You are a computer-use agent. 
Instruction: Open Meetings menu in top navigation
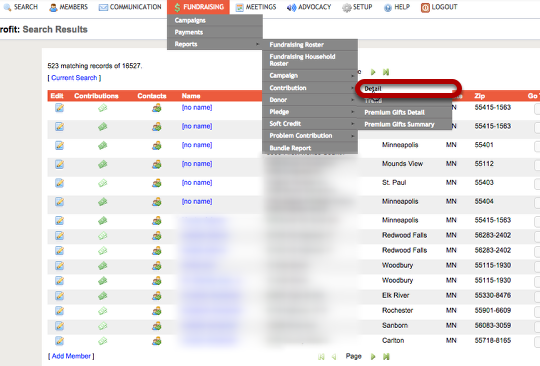256,7
